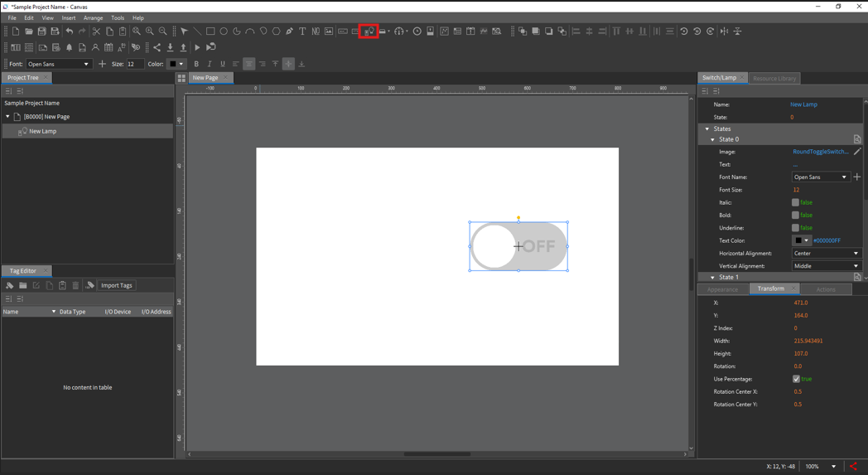The width and height of the screenshot is (868, 475).
Task: Click the Import Tags button
Action: pos(116,285)
